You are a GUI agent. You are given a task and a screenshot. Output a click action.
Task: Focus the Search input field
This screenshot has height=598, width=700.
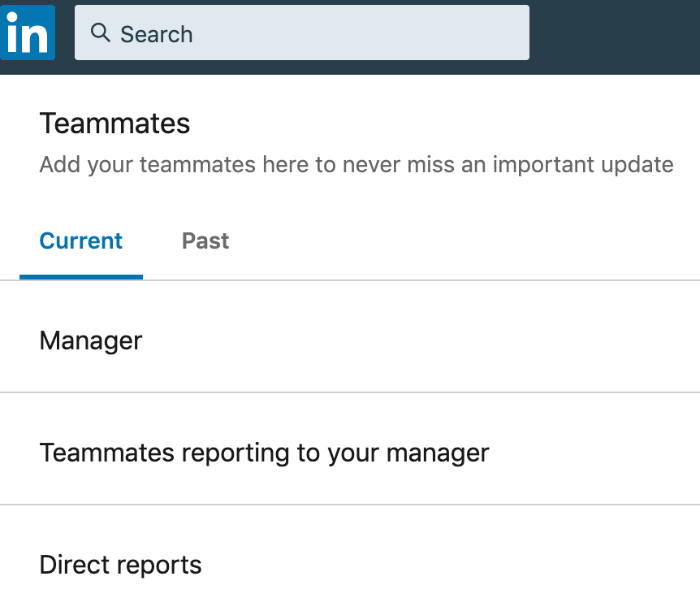pyautogui.click(x=302, y=32)
